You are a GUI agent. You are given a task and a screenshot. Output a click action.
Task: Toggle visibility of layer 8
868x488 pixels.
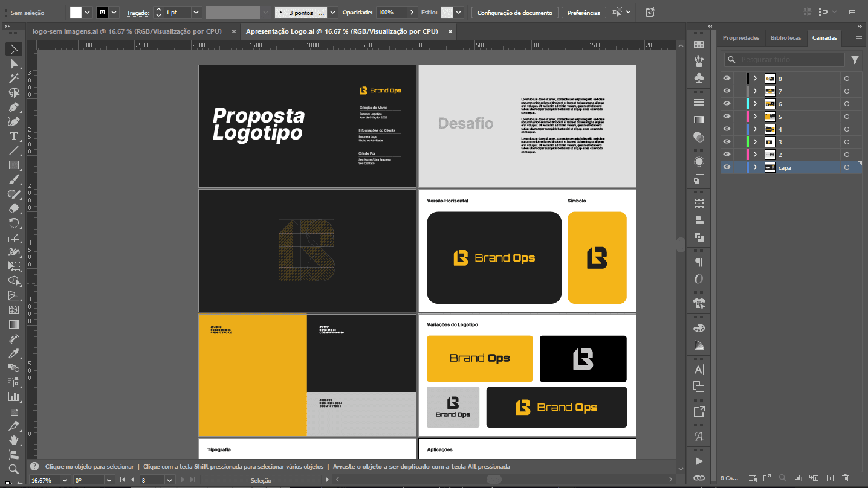pos(727,78)
